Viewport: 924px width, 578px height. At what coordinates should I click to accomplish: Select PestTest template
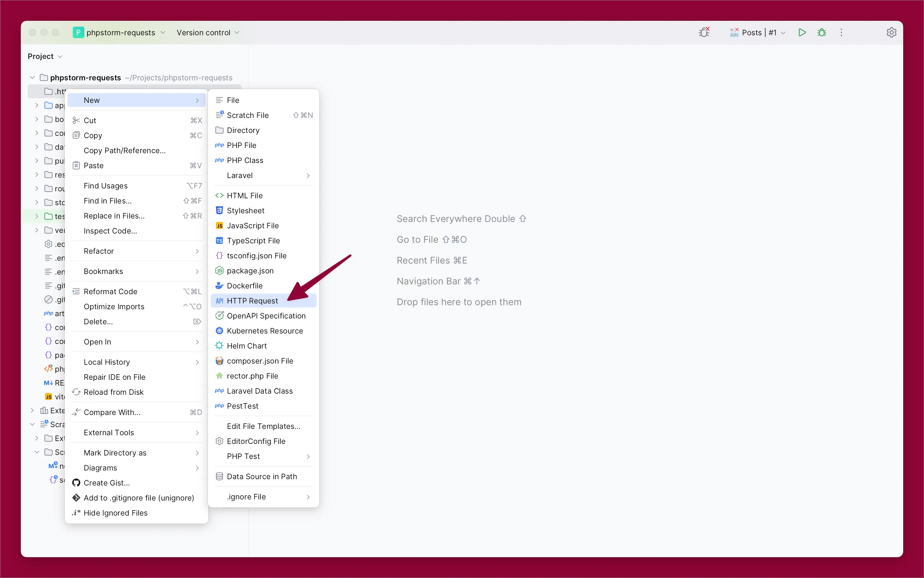(263, 406)
